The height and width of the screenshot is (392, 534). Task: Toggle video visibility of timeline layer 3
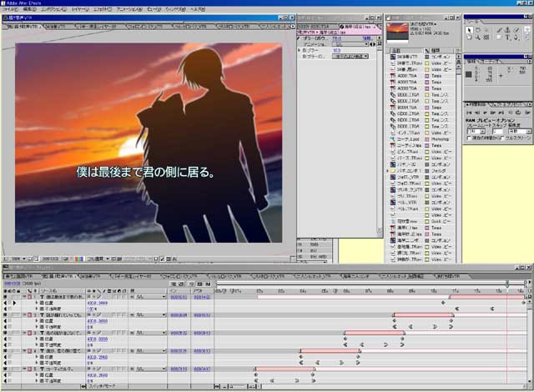click(x=5, y=333)
